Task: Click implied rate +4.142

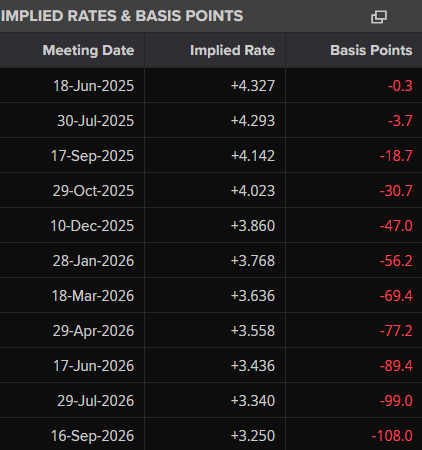Action: (x=253, y=156)
